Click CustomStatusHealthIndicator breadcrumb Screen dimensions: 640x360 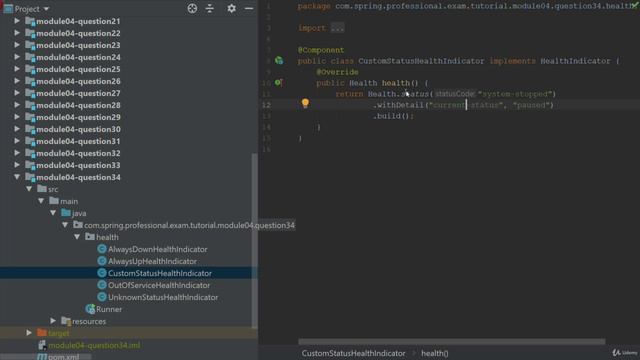click(353, 353)
